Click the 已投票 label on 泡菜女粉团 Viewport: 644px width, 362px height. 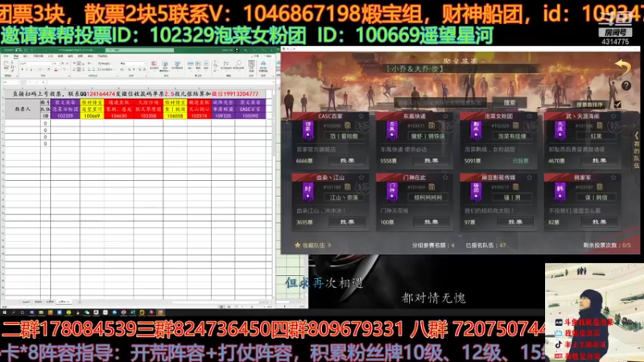(x=520, y=161)
